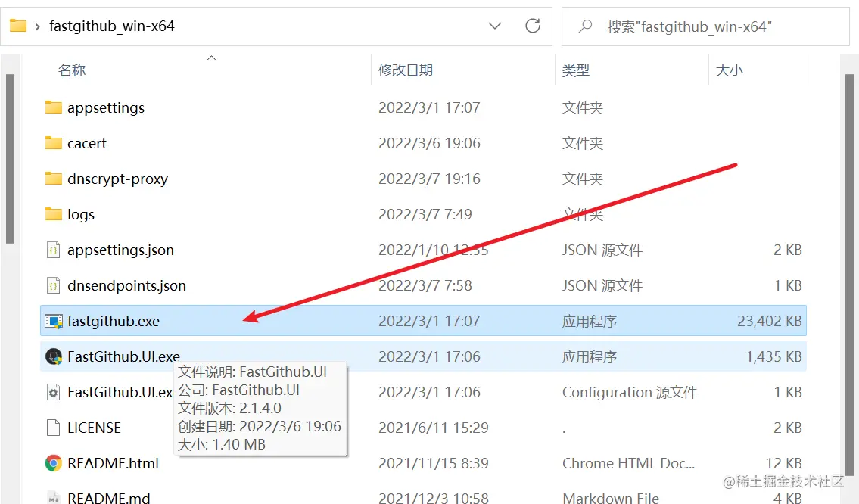The height and width of the screenshot is (504, 859).
Task: Click the 1,435 KB size cell
Action: tap(773, 356)
